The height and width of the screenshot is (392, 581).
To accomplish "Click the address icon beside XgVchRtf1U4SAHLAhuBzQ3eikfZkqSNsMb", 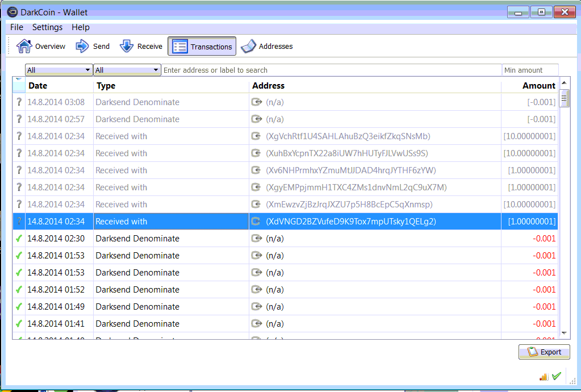I will (x=256, y=136).
